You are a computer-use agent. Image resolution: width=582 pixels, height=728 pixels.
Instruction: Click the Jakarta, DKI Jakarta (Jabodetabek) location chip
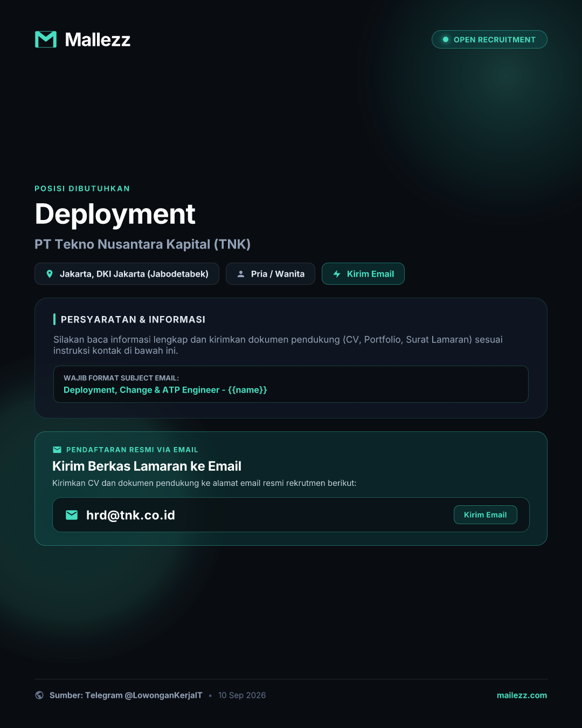[x=127, y=274]
